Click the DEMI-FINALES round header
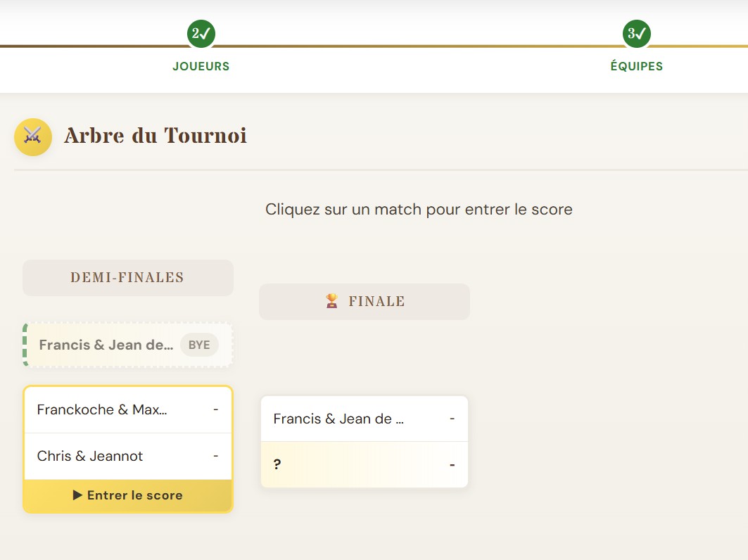 (x=127, y=278)
